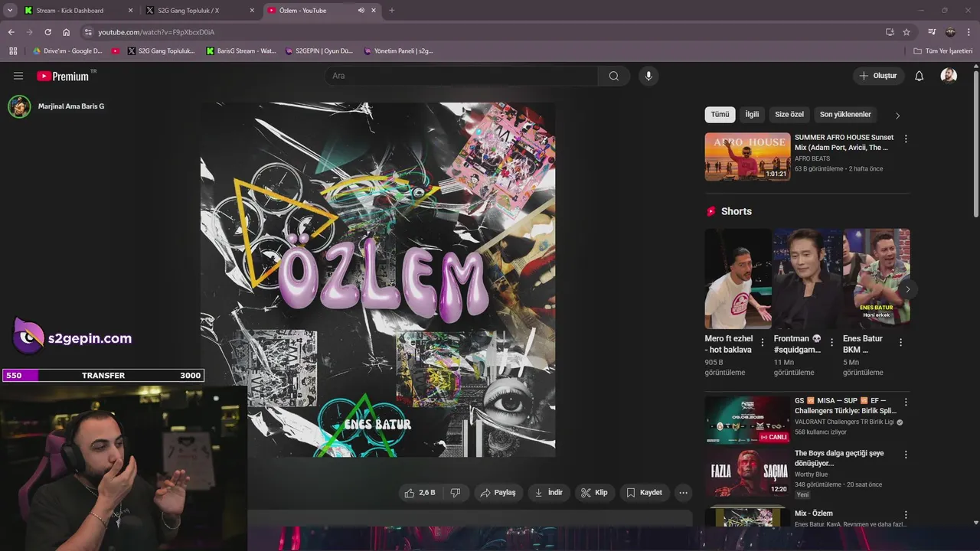Select the Son yüklenenler filter chip
The height and width of the screenshot is (551, 980).
(x=845, y=115)
